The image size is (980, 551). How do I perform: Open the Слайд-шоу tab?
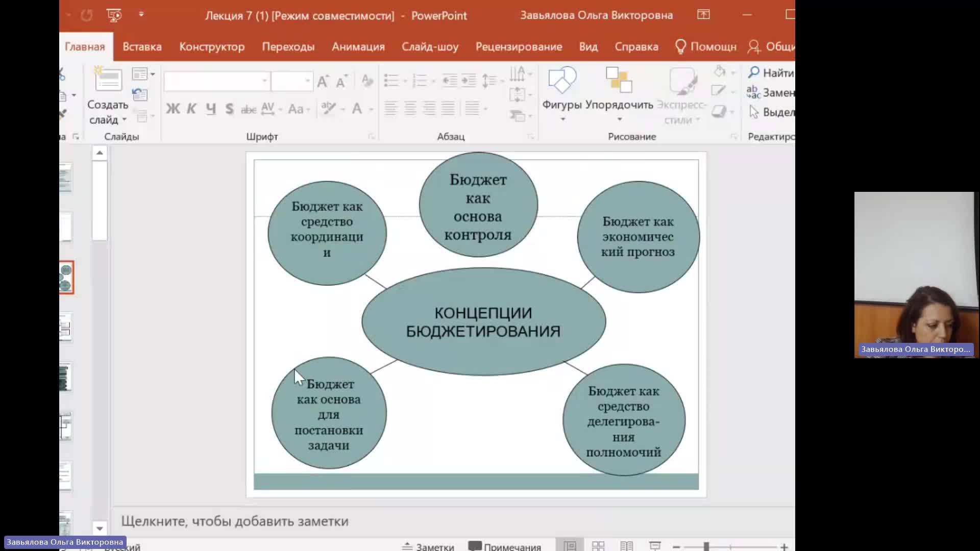(x=430, y=46)
